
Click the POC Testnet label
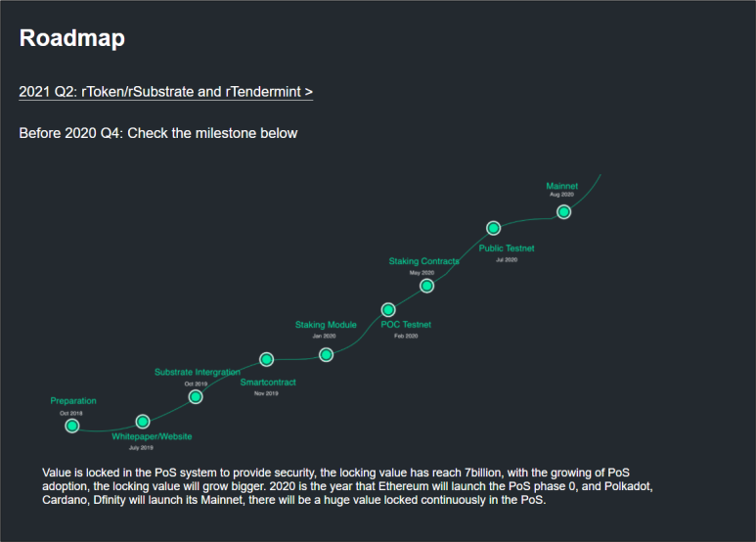406,325
